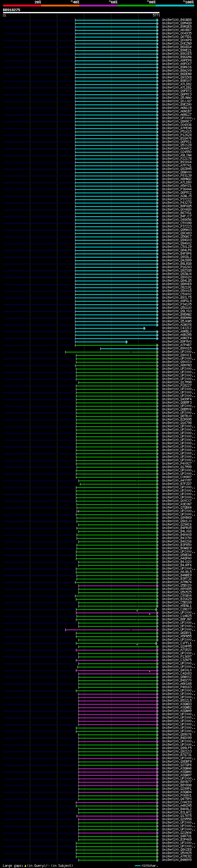This screenshot has height=868, width=197.
Task: Select hit label UniRef100_A7LD82
Action: (176, 84)
